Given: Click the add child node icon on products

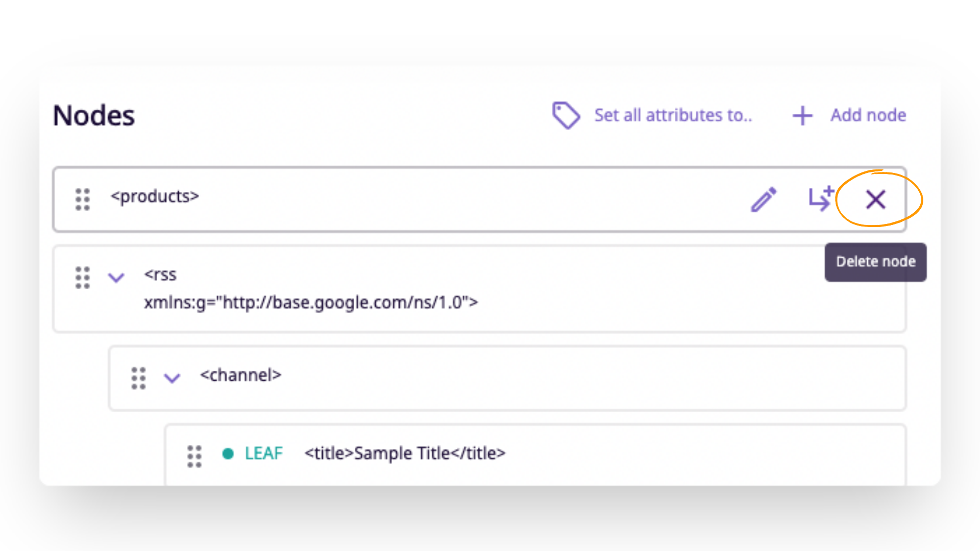Looking at the screenshot, I should point(821,199).
